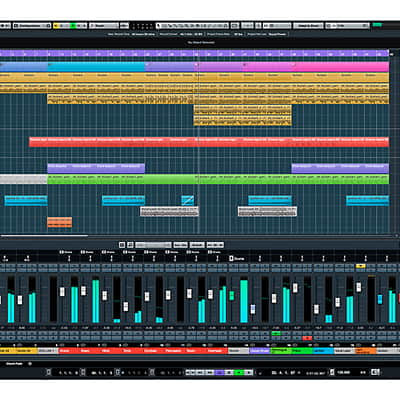Select the purple channel name label in mixer

259,351
